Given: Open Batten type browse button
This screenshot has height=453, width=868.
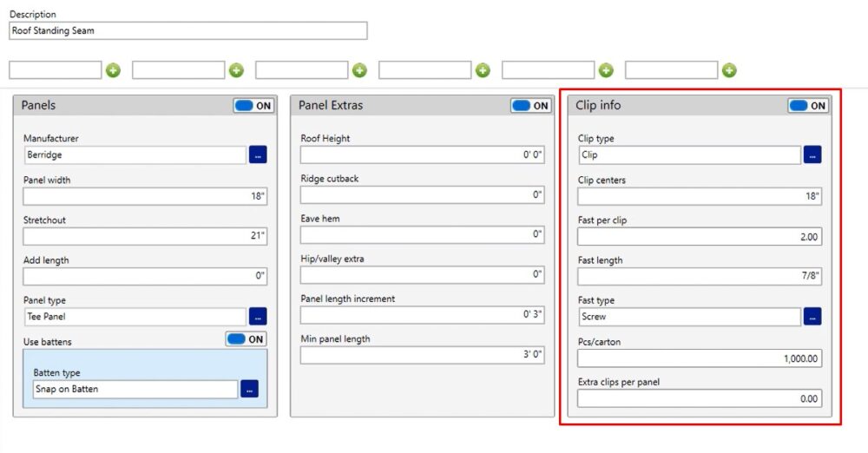Looking at the screenshot, I should pyautogui.click(x=250, y=389).
